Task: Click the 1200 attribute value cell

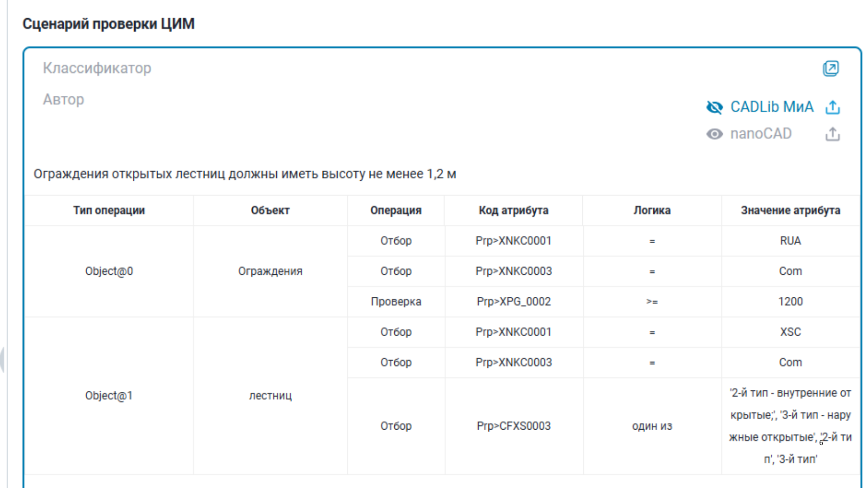Action: click(790, 302)
